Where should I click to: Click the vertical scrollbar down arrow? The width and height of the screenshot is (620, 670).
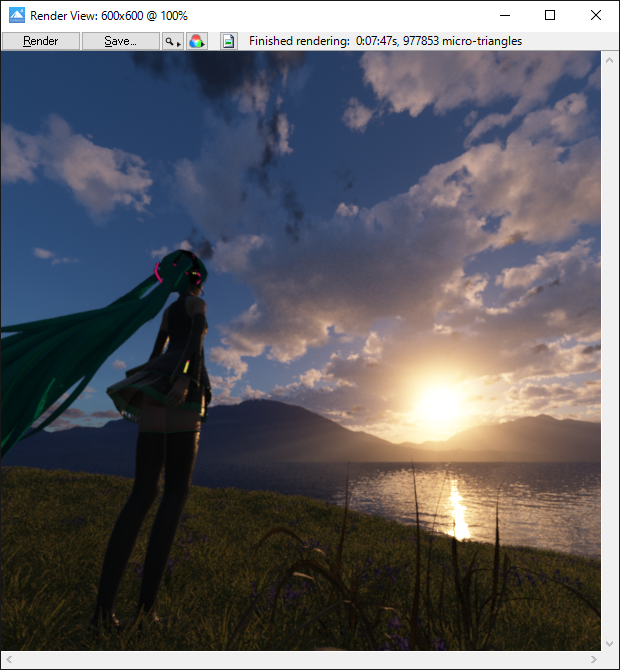click(x=610, y=643)
